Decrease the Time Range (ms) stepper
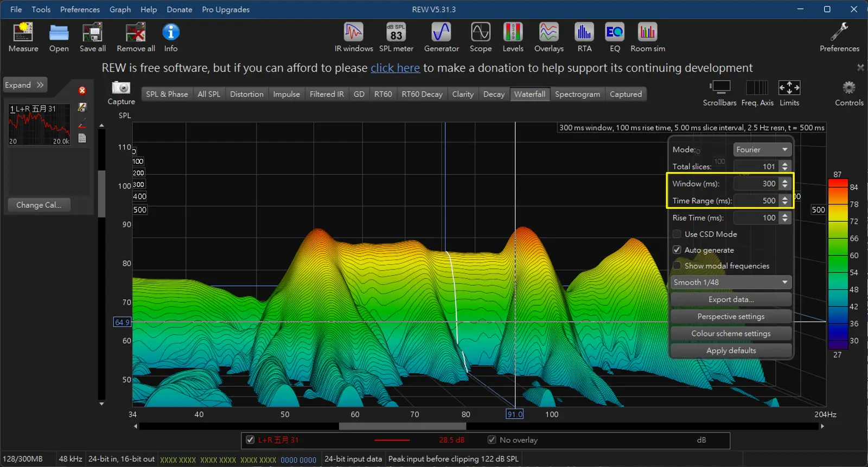The width and height of the screenshot is (868, 467). (x=785, y=204)
